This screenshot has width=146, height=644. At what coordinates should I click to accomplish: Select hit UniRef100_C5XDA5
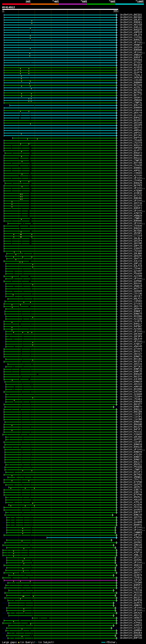click(131, 583)
